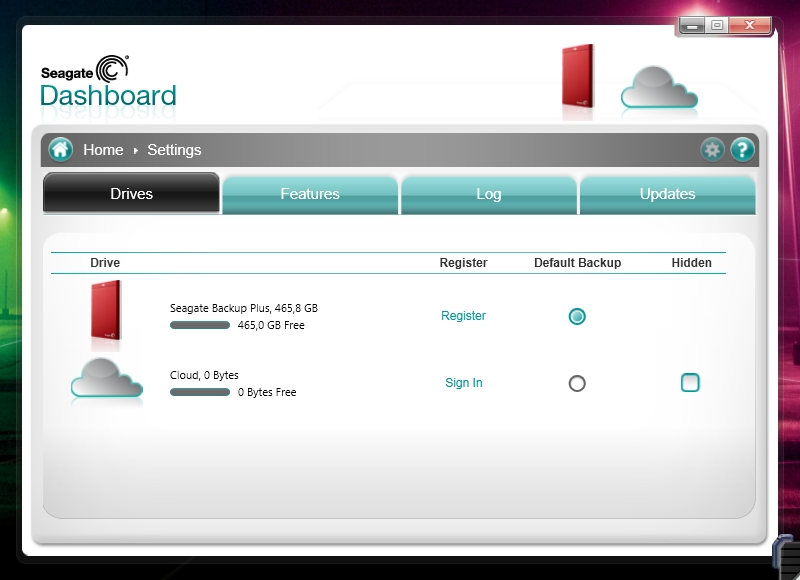Go to Home in the breadcrumb
Screen dimensions: 800x580
[103, 150]
